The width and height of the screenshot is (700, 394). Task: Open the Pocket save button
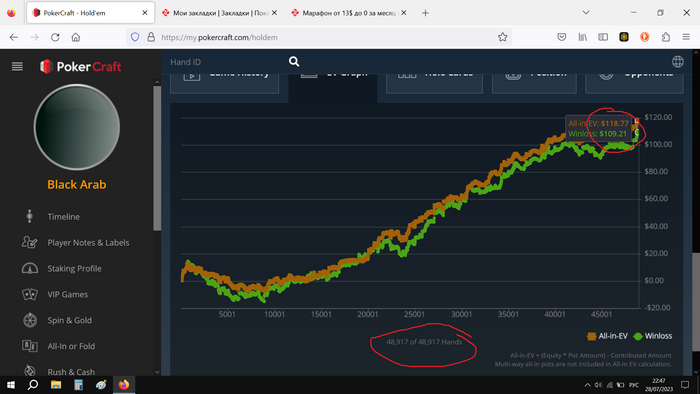562,37
